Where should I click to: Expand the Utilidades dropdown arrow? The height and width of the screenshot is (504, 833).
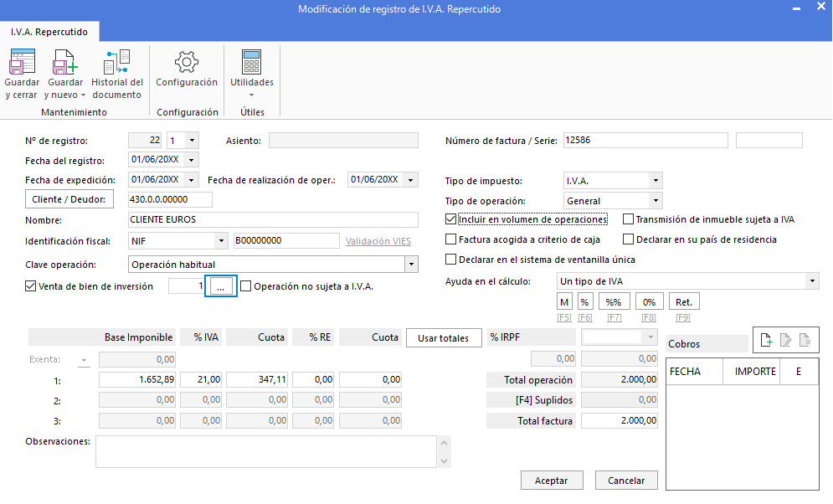(251, 95)
